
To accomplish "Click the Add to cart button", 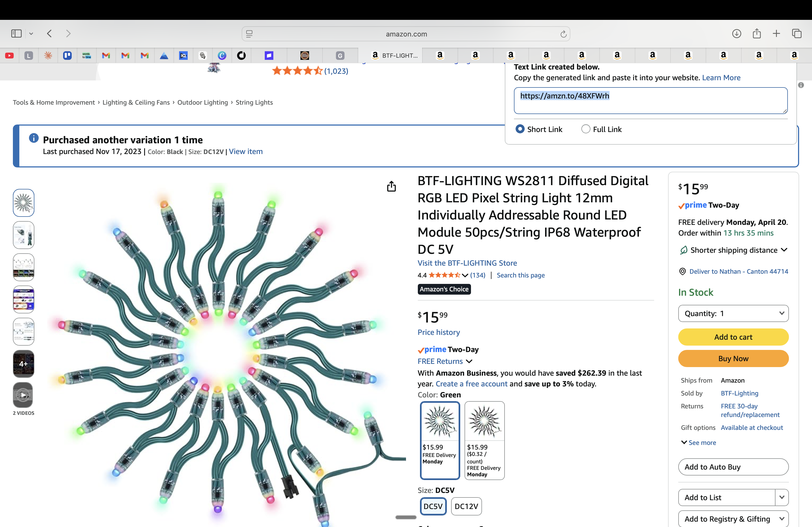I will [733, 337].
